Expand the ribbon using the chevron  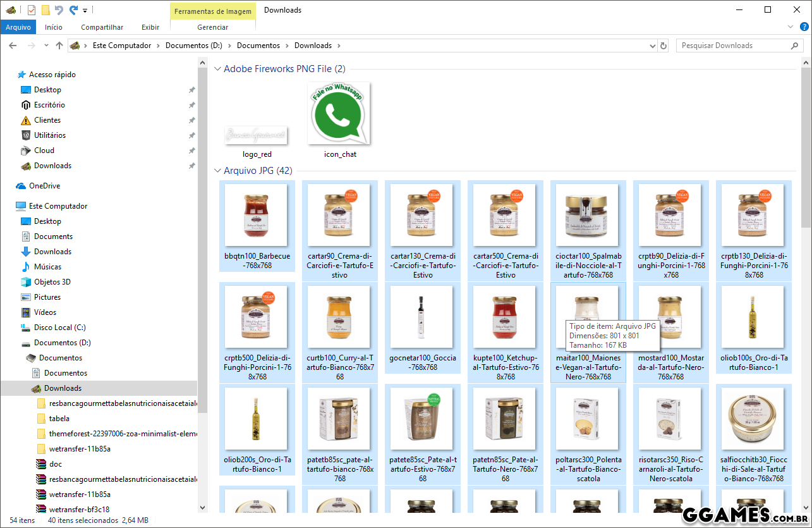(x=790, y=27)
